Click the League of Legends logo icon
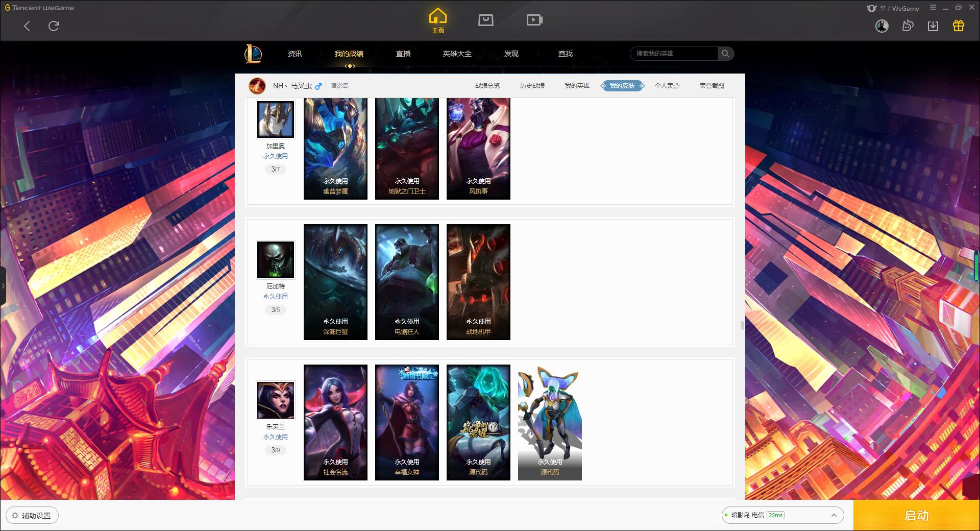The image size is (980, 531). click(254, 54)
